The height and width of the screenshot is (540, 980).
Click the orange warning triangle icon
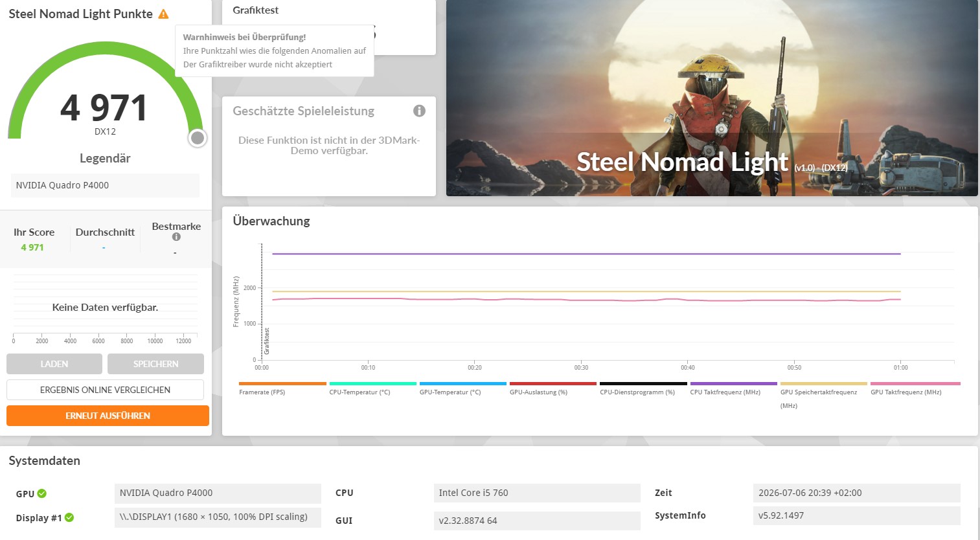(163, 14)
